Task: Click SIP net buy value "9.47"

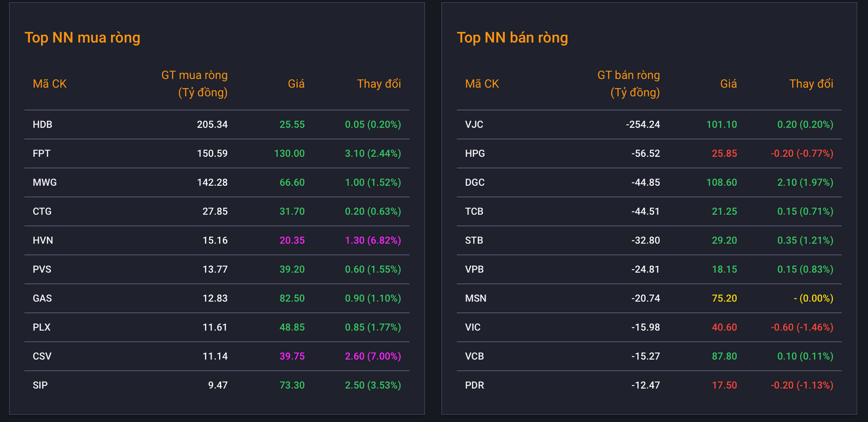Action: click(x=218, y=385)
